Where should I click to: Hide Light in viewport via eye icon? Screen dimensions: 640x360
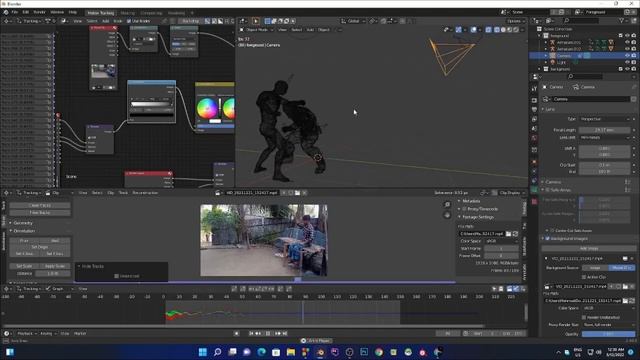tap(627, 62)
